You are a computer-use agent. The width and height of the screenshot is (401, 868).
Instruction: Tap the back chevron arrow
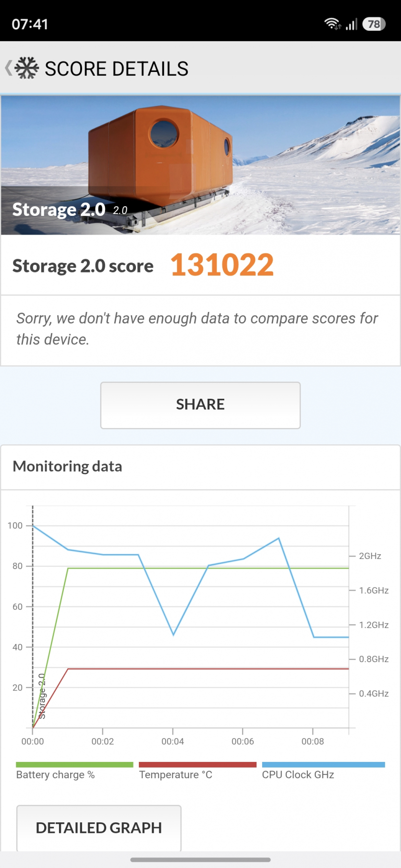click(8, 68)
